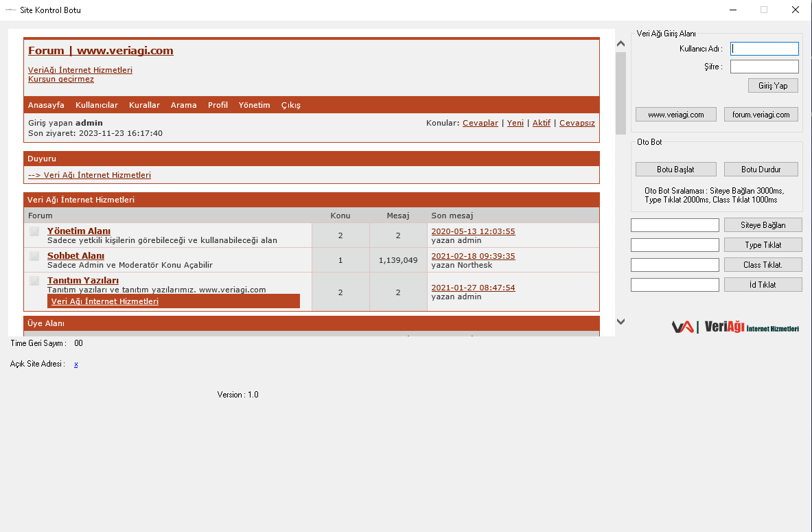Viewport: 812px width, 532px height.
Task: Show Cevaplar topics
Action: coord(480,123)
